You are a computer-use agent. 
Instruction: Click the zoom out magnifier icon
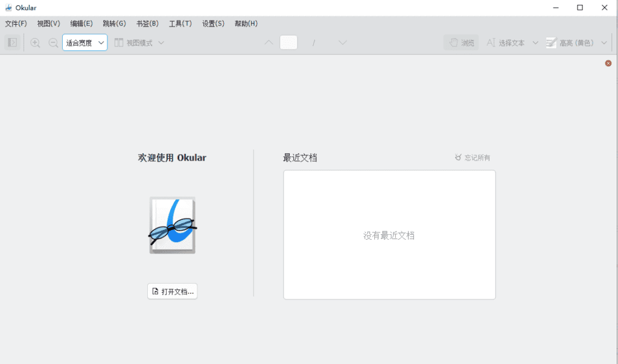(53, 43)
